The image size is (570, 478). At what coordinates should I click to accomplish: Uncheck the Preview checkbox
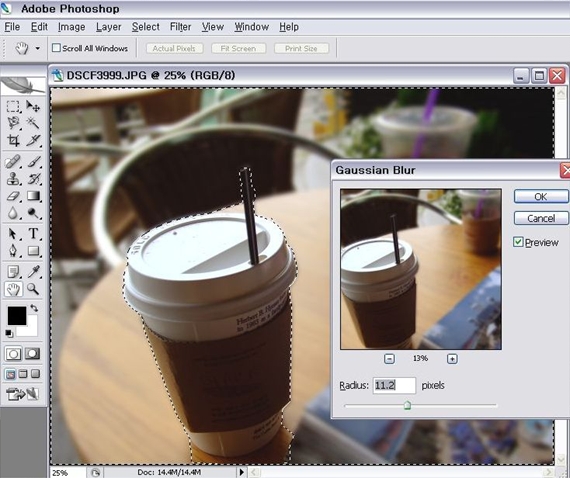518,242
